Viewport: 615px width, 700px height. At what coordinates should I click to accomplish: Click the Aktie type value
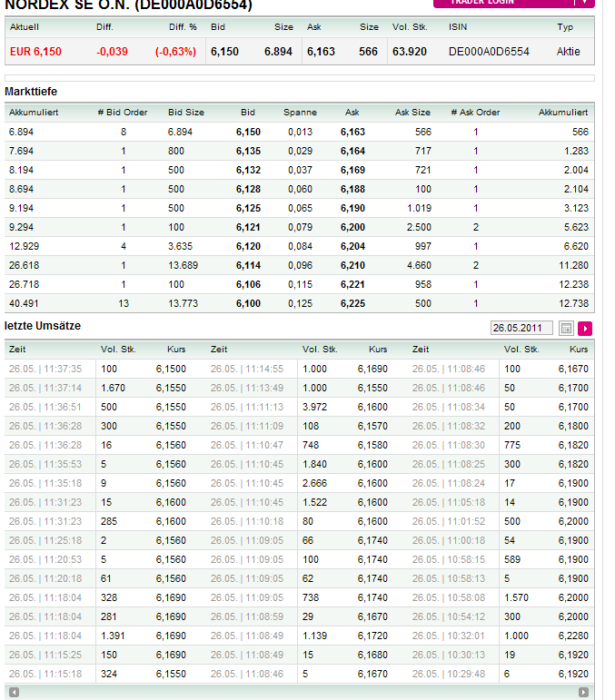(x=568, y=52)
